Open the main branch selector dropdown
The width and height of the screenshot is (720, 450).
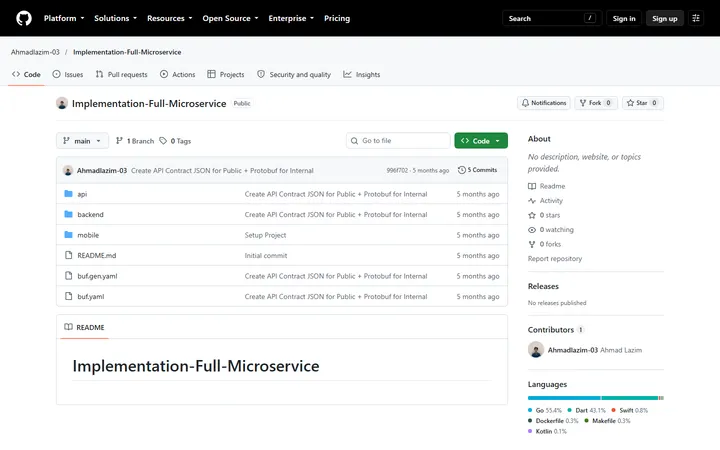(82, 141)
